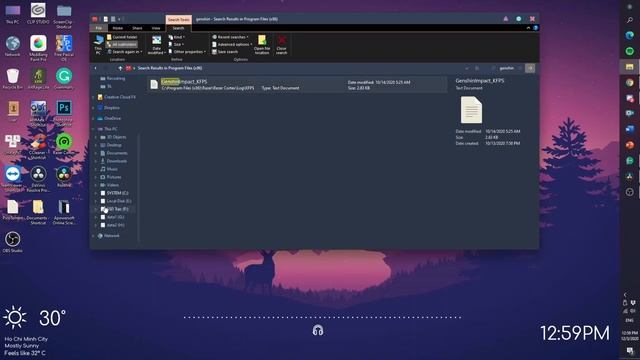This screenshot has width=640, height=360.
Task: Open Grammarly desktop icon
Action: [x=64, y=79]
